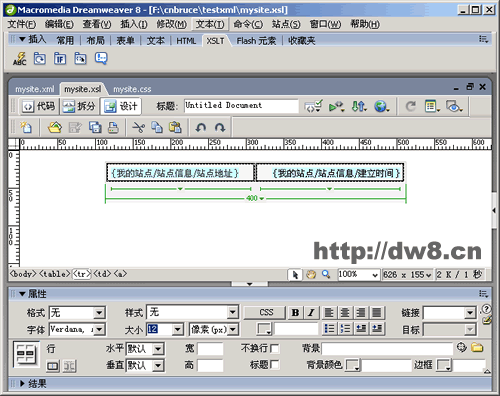Screen dimensions: 500x396
Task: Click the Refresh Design View icon
Action: pos(411,107)
